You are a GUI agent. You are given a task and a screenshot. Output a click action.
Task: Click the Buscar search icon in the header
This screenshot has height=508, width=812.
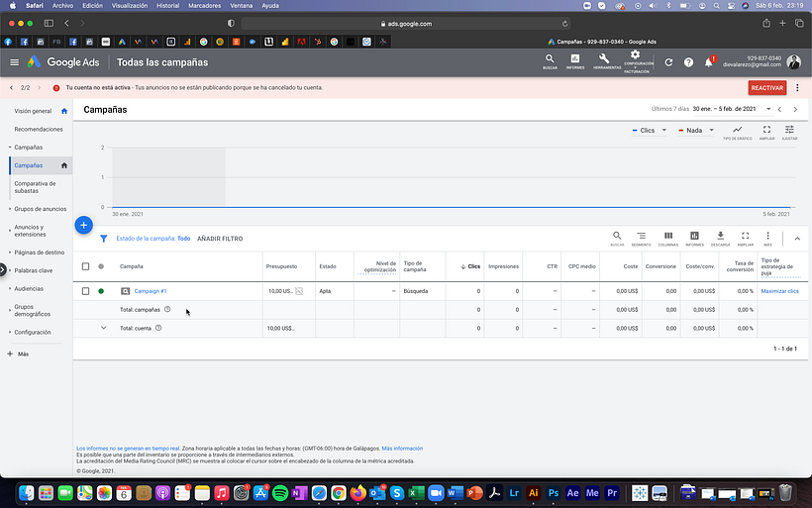[x=550, y=61]
